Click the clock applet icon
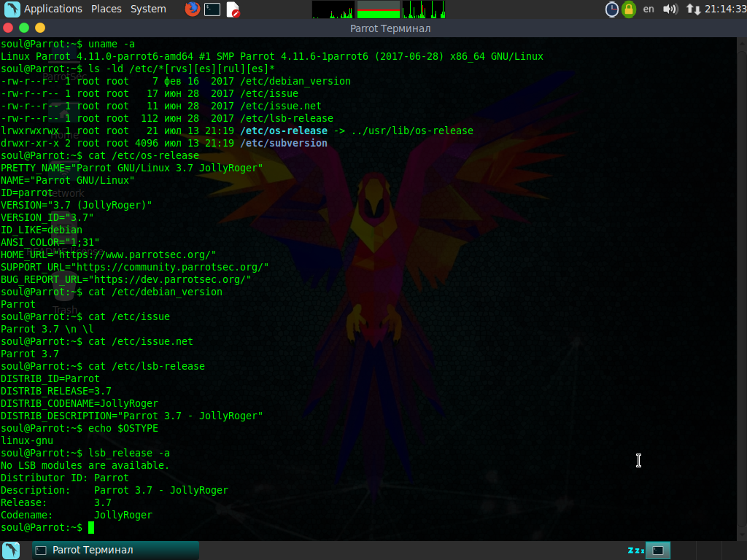This screenshot has height=560, width=747. [x=612, y=9]
